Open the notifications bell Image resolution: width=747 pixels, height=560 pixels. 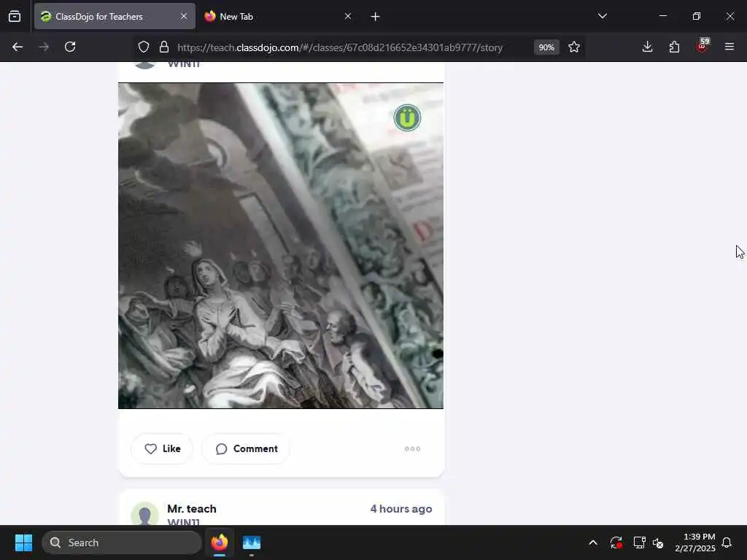727,542
